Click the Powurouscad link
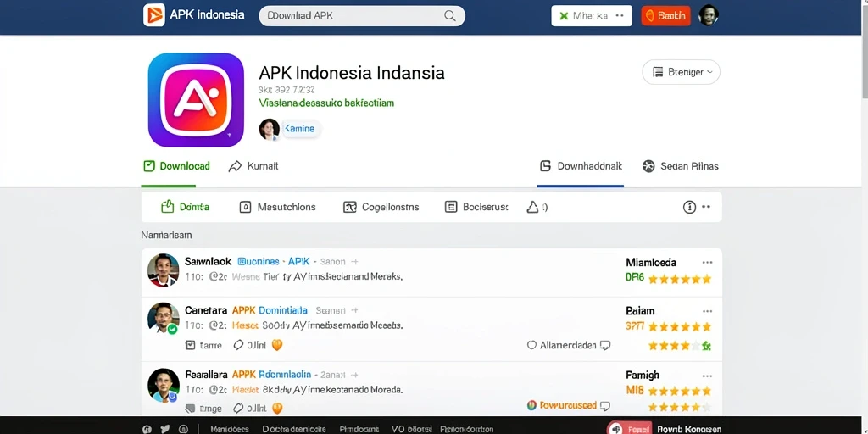 pyautogui.click(x=568, y=405)
